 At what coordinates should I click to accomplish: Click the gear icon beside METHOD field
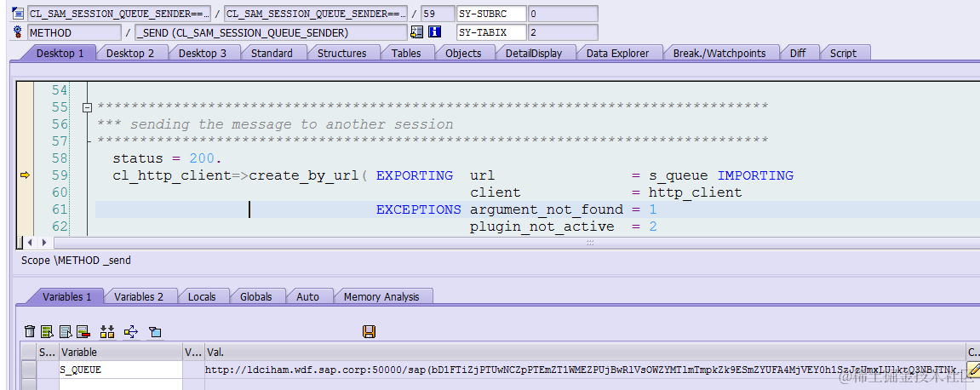(x=18, y=32)
